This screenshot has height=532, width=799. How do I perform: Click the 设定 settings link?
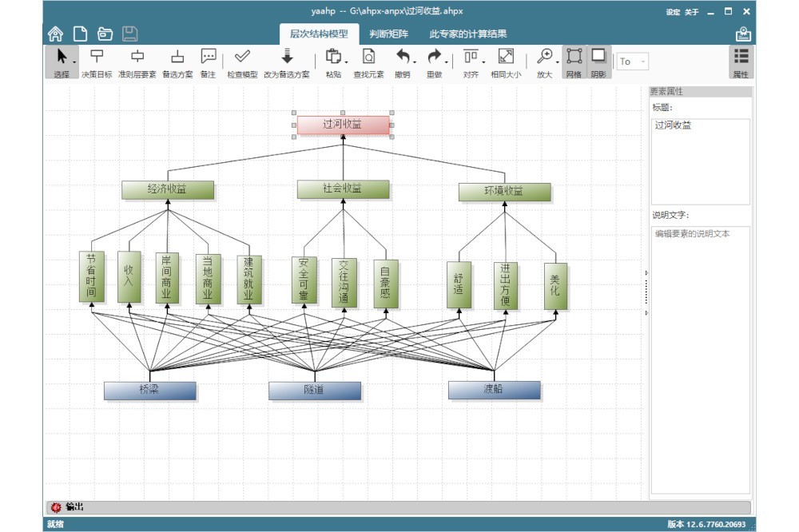click(673, 12)
